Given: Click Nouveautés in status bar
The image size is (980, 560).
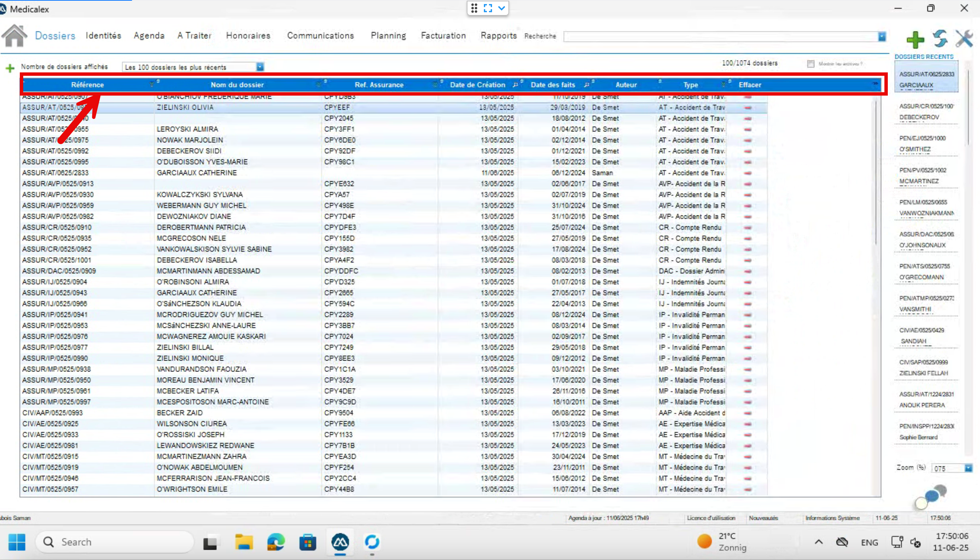Looking at the screenshot, I should (x=763, y=518).
